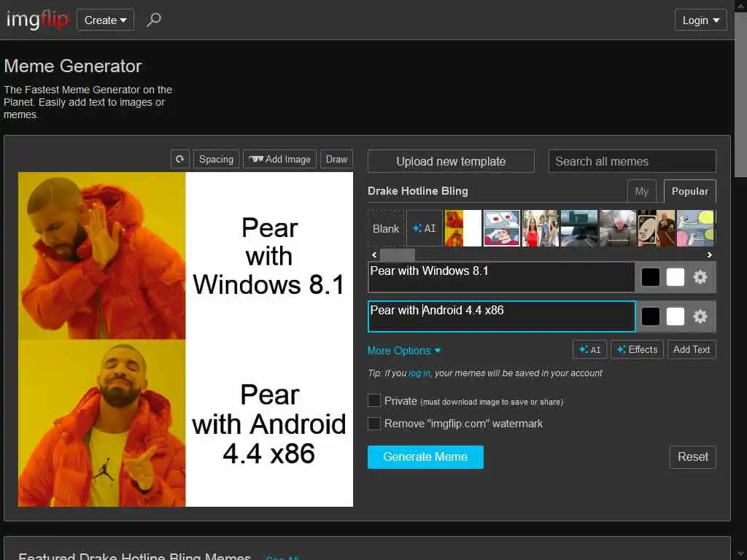The image size is (747, 560).
Task: Click the Search all memes field
Action: 632,161
